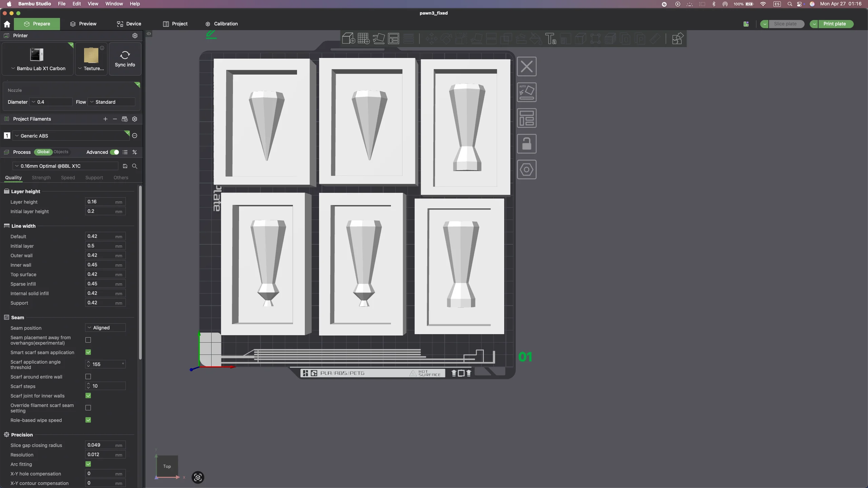Click the Layer height value field
The image size is (868, 488).
pyautogui.click(x=105, y=202)
